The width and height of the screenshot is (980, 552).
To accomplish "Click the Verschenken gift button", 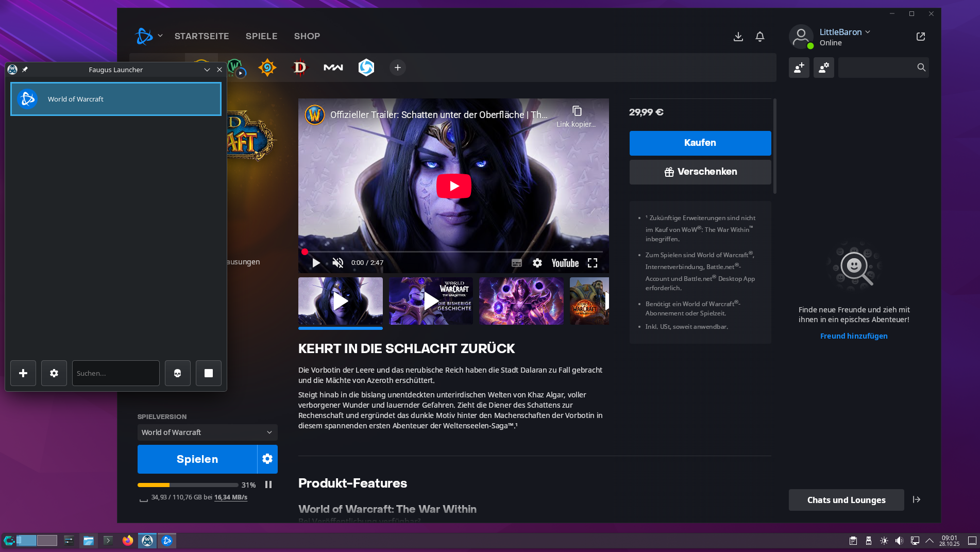I will point(700,172).
